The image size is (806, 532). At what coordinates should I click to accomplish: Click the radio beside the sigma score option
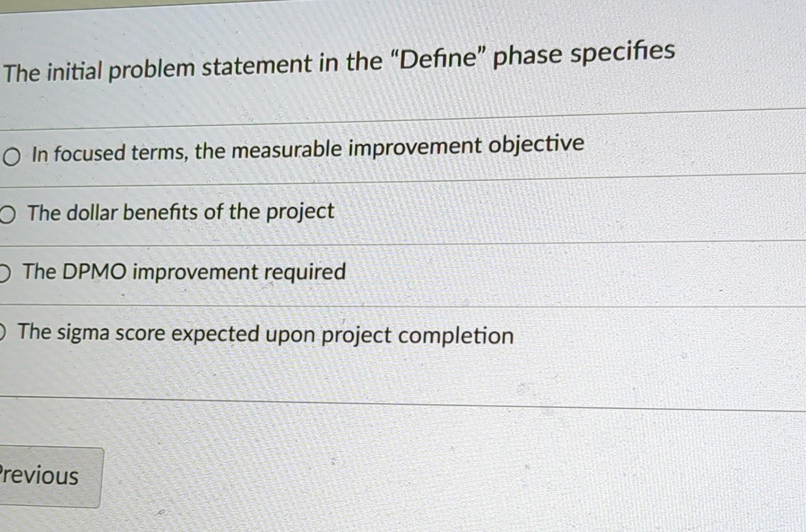[2, 332]
